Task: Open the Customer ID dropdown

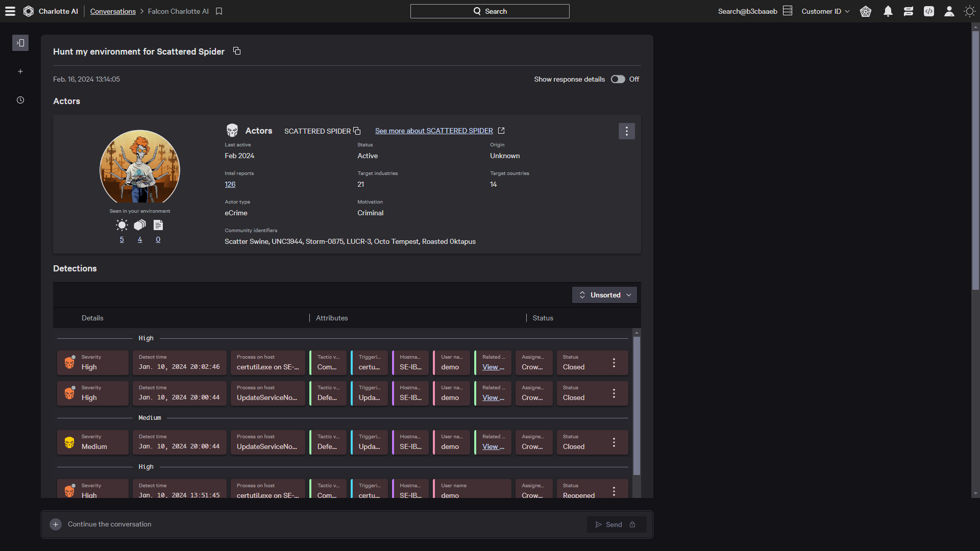Action: pyautogui.click(x=825, y=11)
